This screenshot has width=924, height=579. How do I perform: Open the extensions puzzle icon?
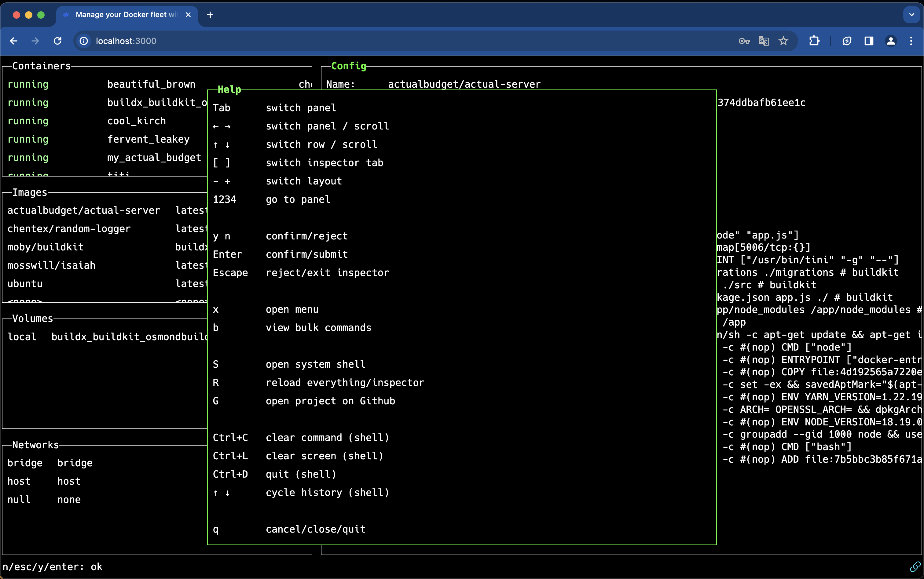(x=814, y=41)
